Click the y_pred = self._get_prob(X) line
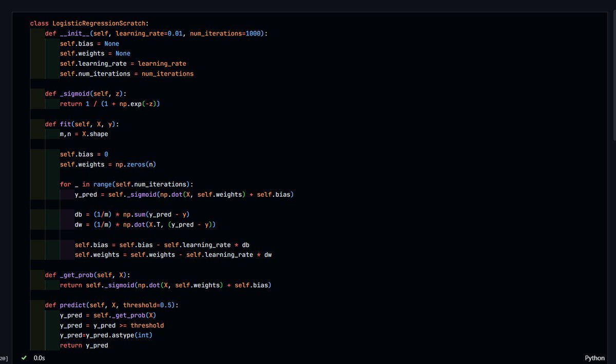The width and height of the screenshot is (616, 364). pyautogui.click(x=108, y=315)
